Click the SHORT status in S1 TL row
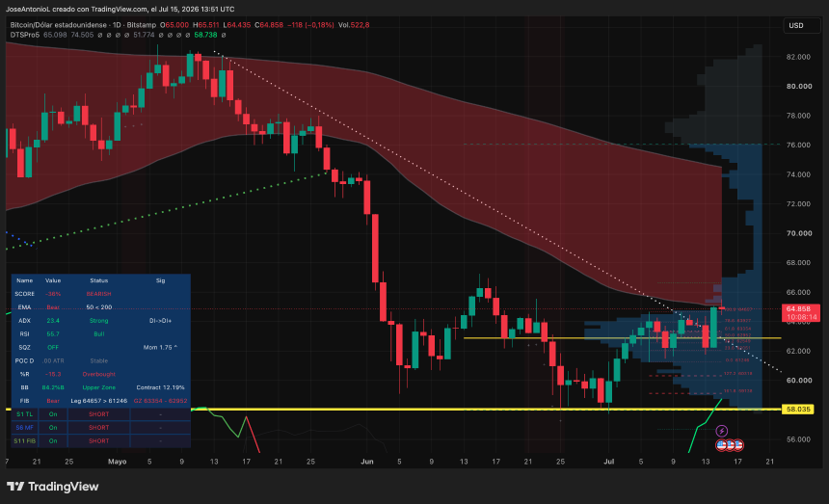Screen dimensions: 829x504 [x=99, y=414]
